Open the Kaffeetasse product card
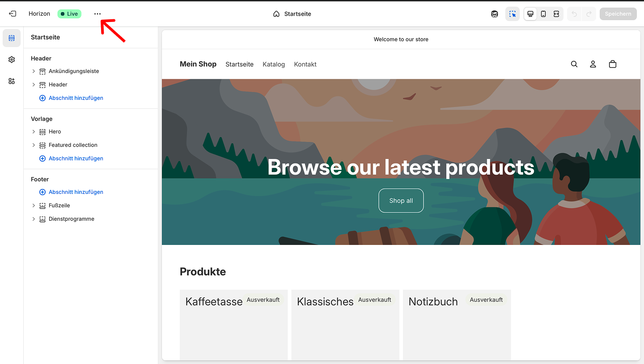The width and height of the screenshot is (644, 364). click(233, 325)
